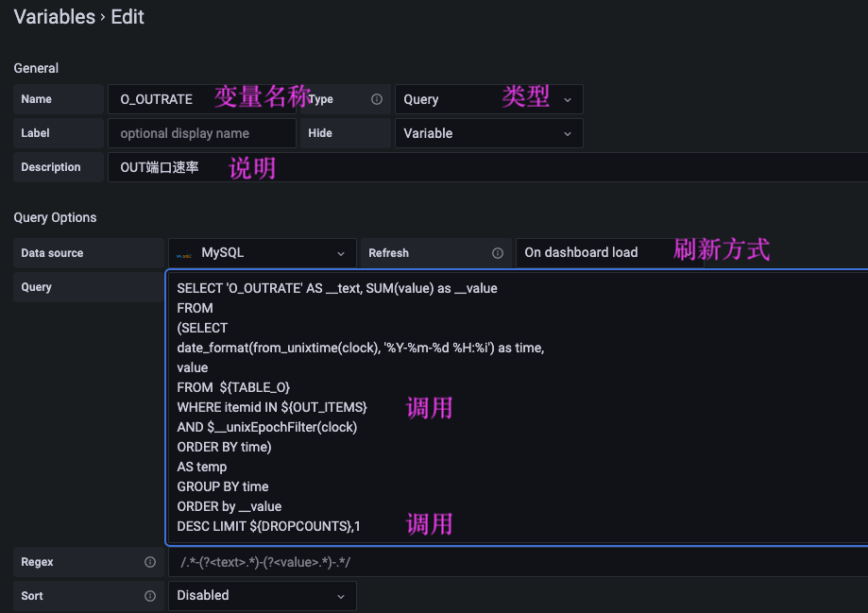Open the Hide dropdown showing Variable
868x613 pixels.
click(x=489, y=133)
